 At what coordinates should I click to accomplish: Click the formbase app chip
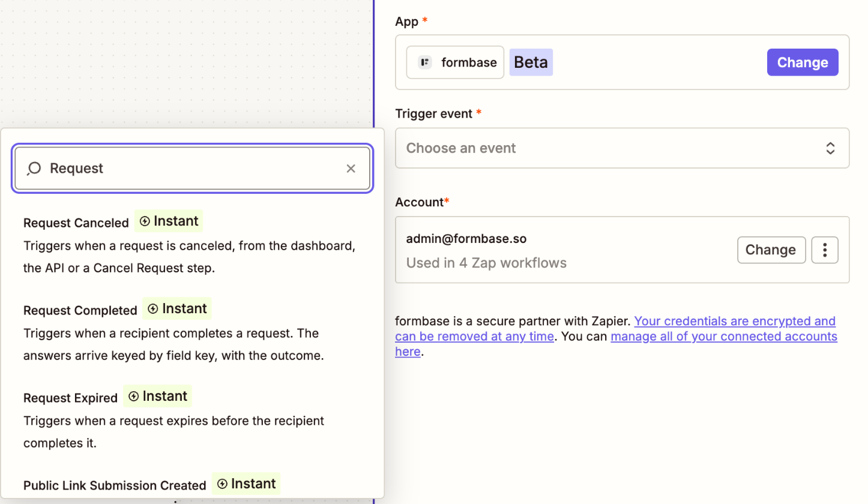pyautogui.click(x=455, y=62)
